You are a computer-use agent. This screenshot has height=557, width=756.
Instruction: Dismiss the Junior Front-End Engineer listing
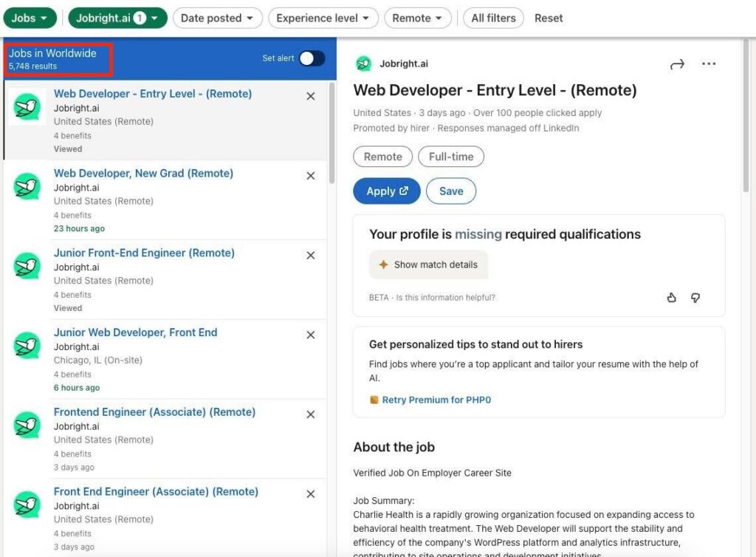pyautogui.click(x=310, y=255)
